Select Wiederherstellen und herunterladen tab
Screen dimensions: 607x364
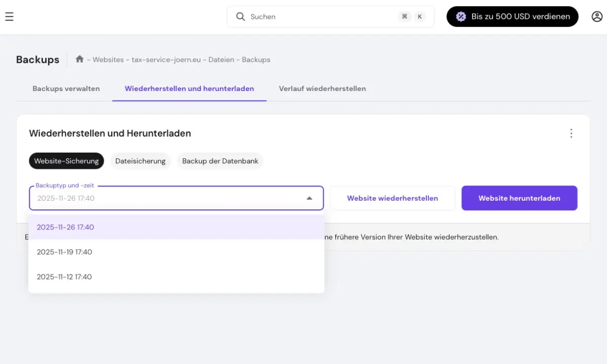[x=189, y=88]
